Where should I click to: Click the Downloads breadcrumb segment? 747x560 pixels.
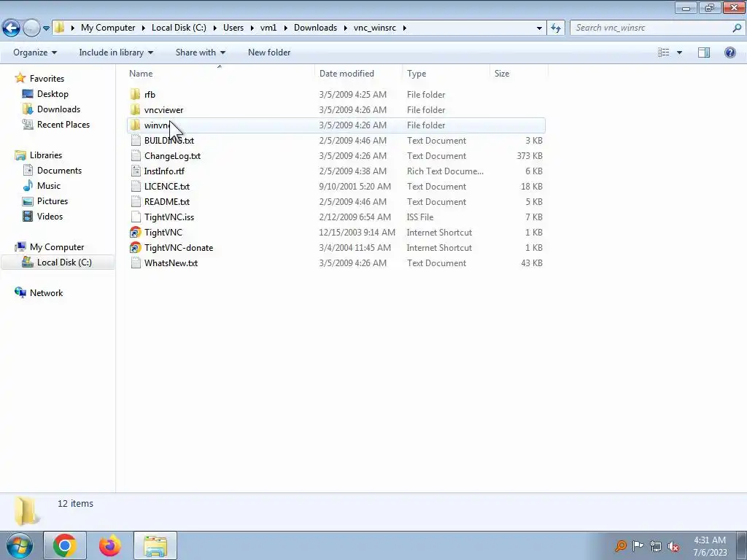point(315,28)
